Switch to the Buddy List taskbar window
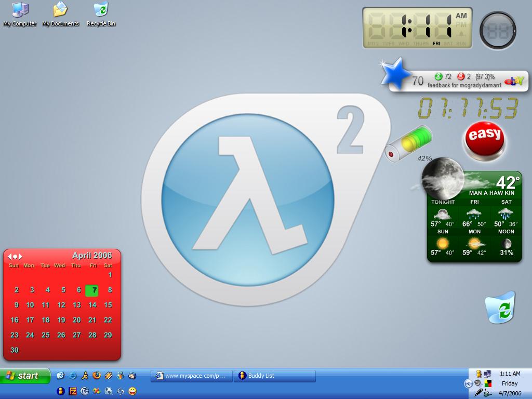Viewport: 532px width, 399px height. [275, 376]
